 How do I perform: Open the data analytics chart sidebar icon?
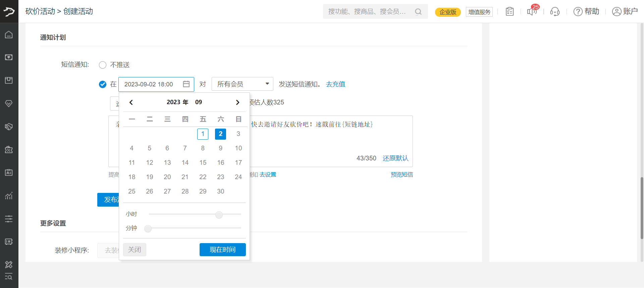coord(9,196)
